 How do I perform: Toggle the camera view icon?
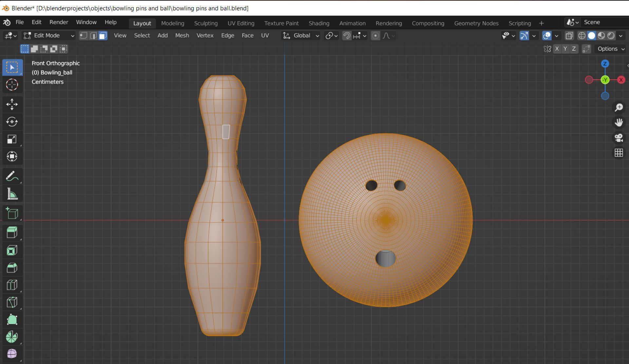click(x=619, y=138)
